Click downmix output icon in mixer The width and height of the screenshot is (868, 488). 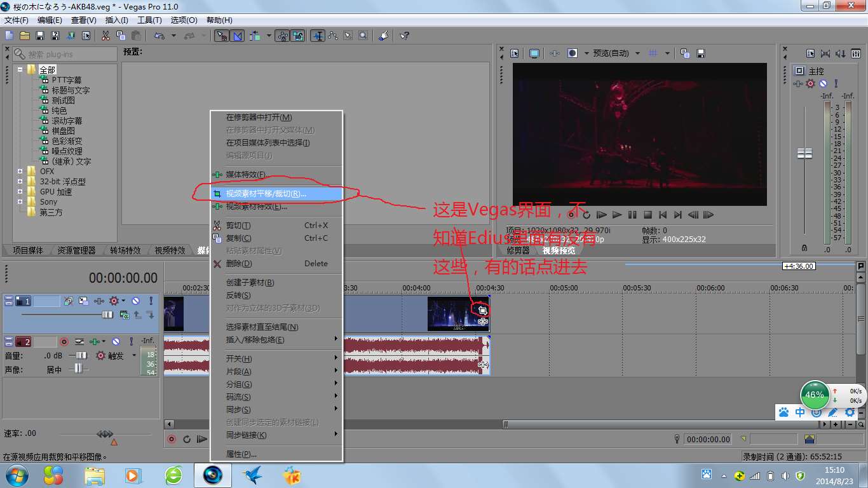(x=825, y=53)
